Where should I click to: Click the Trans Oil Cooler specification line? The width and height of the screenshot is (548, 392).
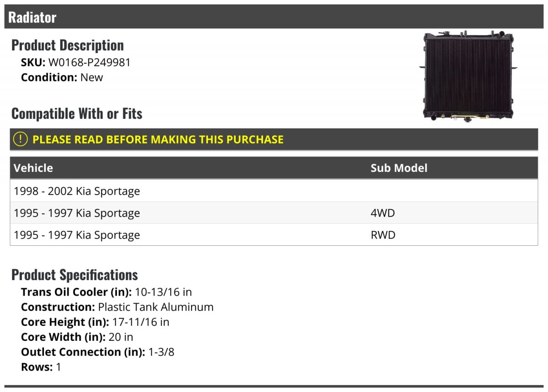click(106, 291)
